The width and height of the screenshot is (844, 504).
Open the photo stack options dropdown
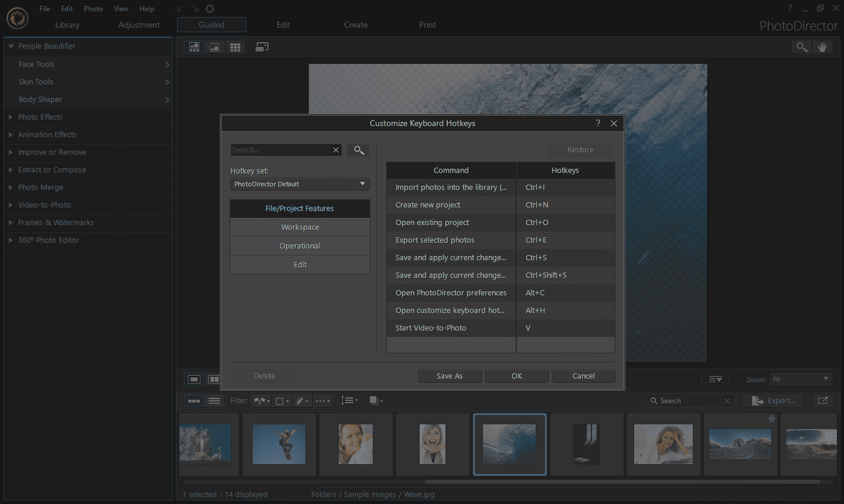(x=376, y=401)
